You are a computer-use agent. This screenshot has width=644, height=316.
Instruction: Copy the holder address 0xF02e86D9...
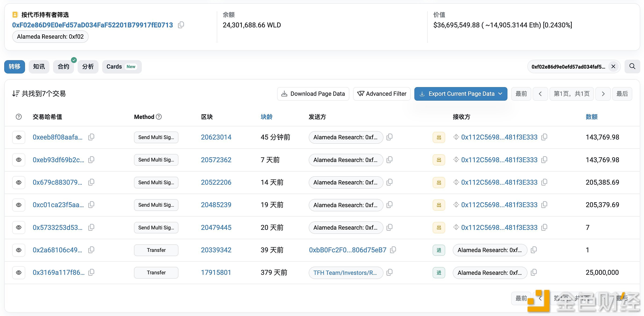point(181,25)
